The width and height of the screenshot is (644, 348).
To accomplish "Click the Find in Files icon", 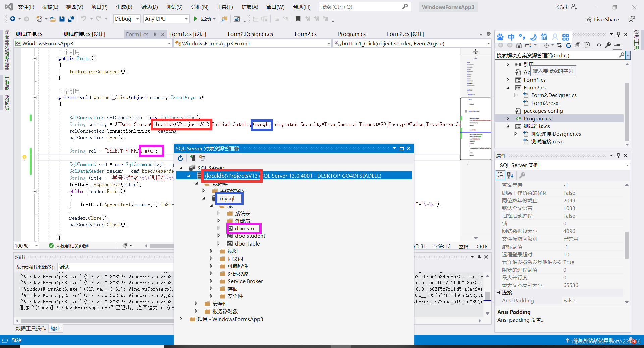I will click(224, 19).
